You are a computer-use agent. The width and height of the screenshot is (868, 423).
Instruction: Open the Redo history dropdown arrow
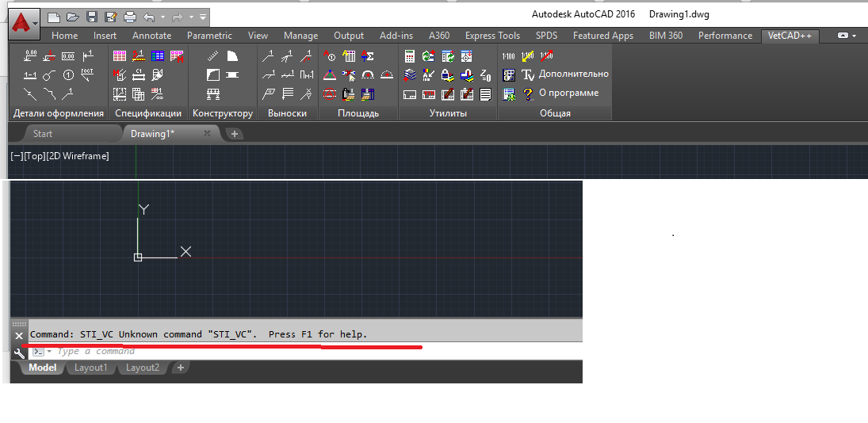tap(191, 17)
